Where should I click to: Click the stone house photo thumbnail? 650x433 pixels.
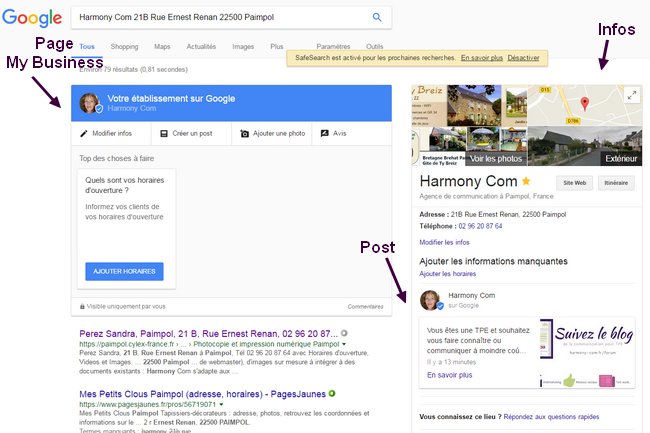474,105
